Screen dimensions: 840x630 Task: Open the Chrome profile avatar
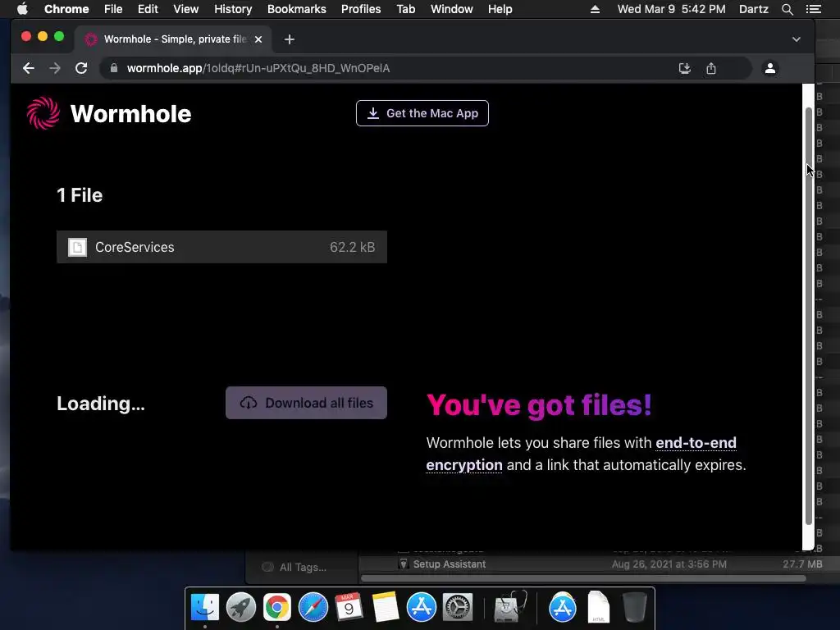tap(769, 68)
